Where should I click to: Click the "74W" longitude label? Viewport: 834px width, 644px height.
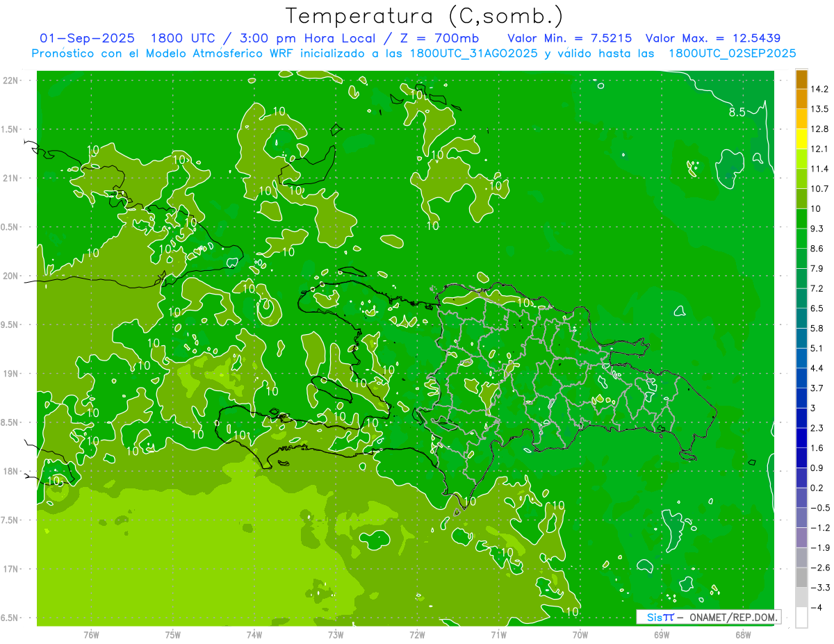pos(254,634)
